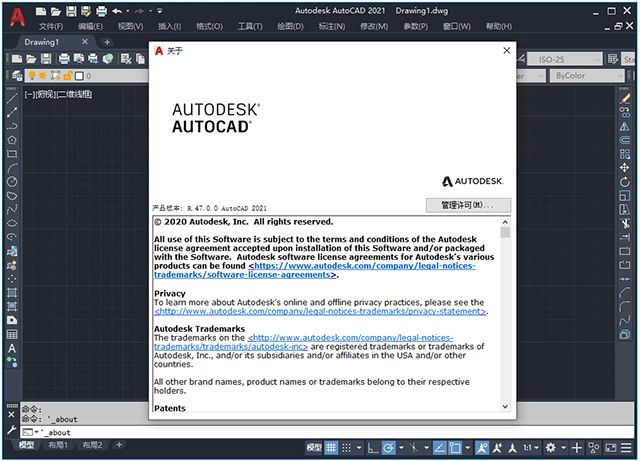Expand workspace switching gear dropdown arrow

(x=563, y=448)
